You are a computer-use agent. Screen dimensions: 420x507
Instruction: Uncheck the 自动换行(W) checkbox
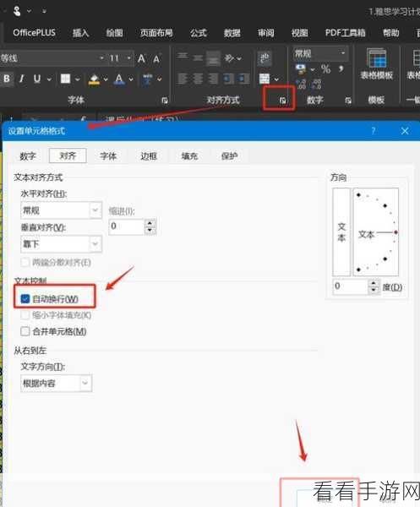(x=25, y=299)
